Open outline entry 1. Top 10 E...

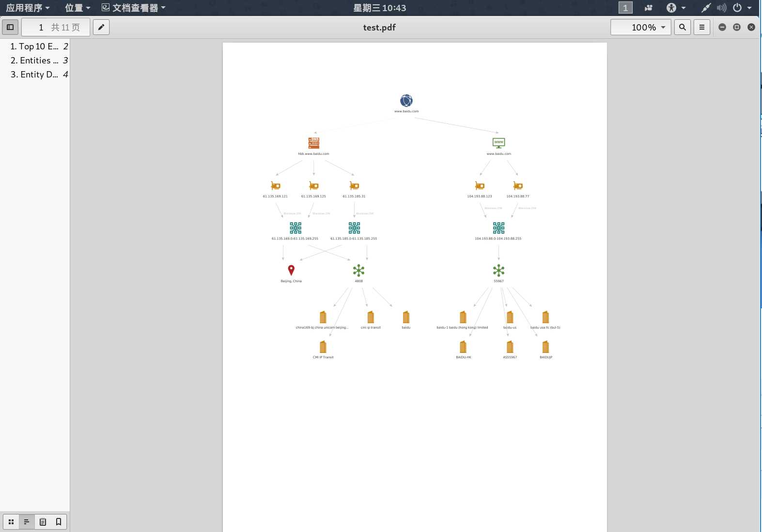[x=39, y=46]
